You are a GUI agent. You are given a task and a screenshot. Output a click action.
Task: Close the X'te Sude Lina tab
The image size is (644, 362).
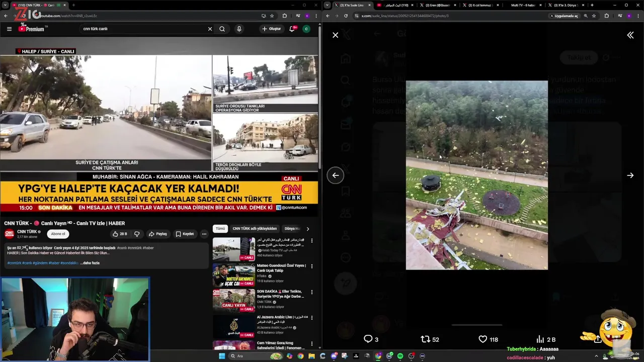(x=370, y=5)
